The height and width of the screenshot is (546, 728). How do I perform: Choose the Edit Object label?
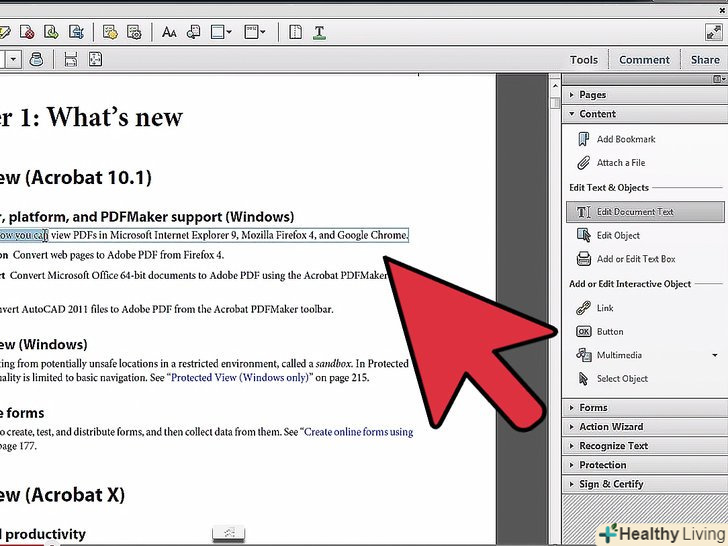pos(618,235)
